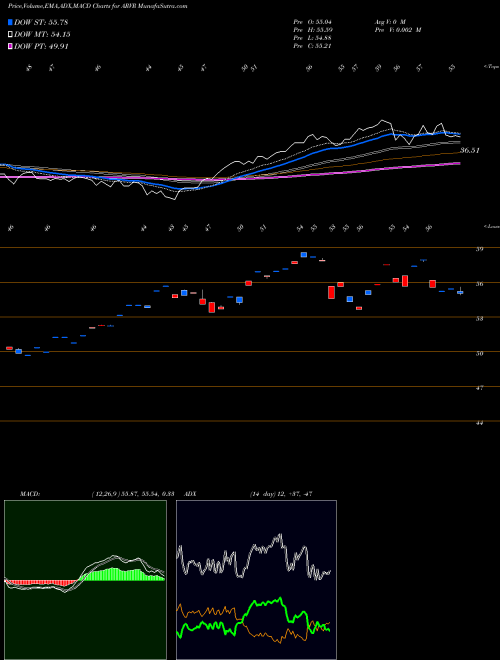Click the last blue candlestick on the right
Viewport: 500px width, 660px height.
coord(460,292)
